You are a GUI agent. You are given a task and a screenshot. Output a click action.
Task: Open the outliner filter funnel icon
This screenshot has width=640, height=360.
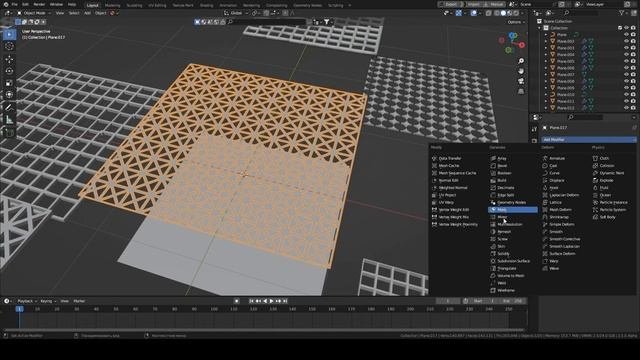(621, 13)
